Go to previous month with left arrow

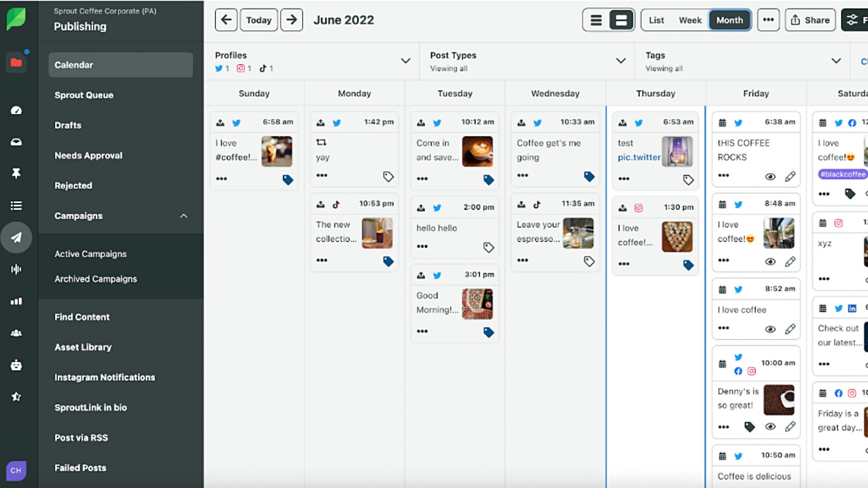226,20
